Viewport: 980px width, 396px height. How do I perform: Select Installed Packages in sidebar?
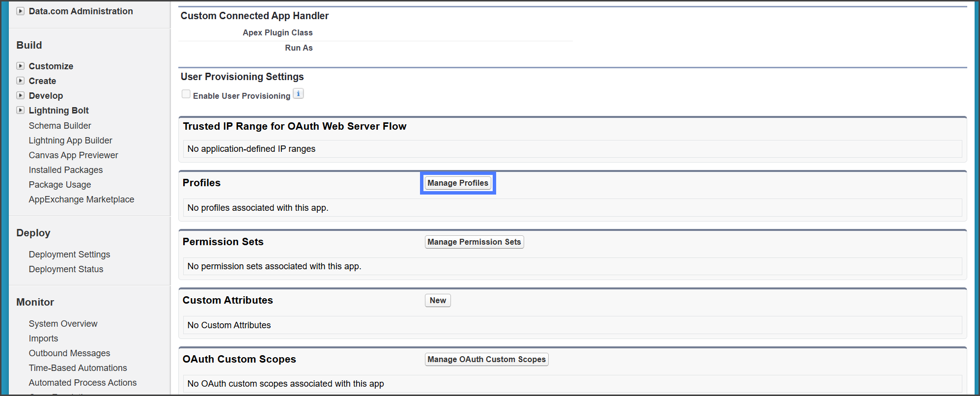coord(66,170)
